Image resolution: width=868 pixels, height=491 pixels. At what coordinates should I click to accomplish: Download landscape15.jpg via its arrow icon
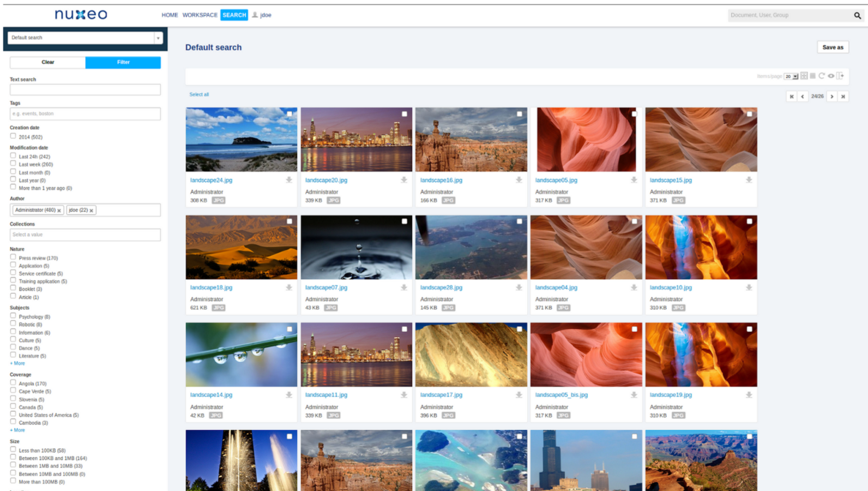[749, 180]
